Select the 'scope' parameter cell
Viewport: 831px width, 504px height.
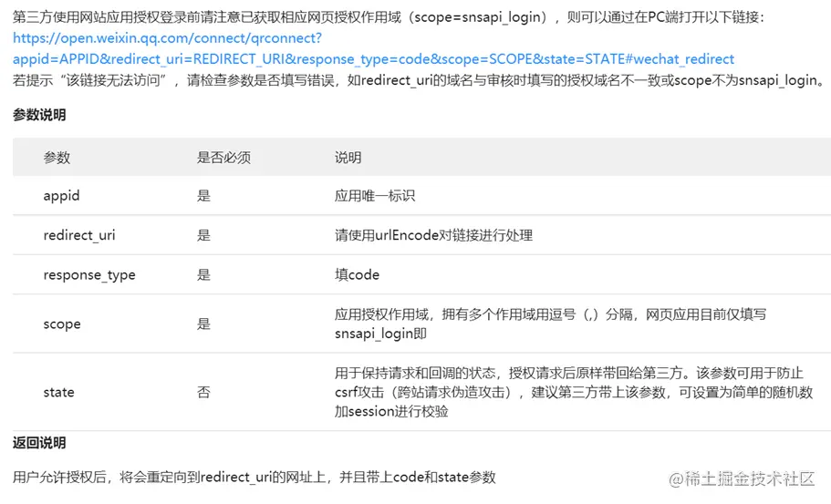click(x=62, y=324)
